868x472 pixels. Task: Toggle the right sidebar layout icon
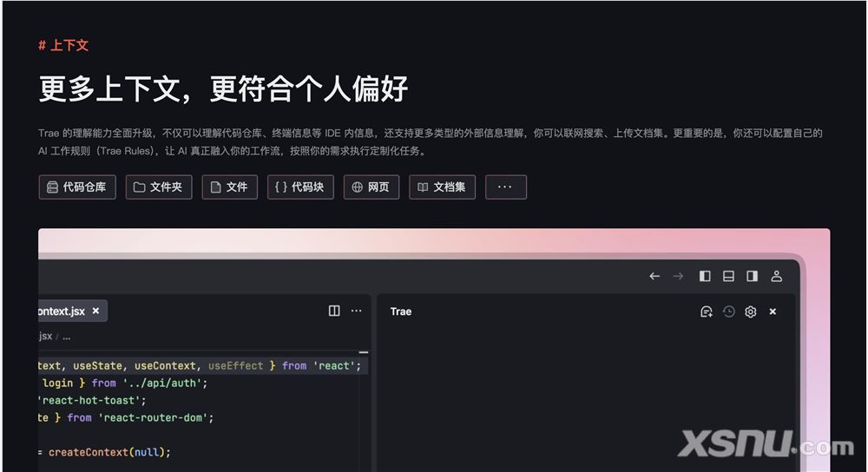point(752,276)
